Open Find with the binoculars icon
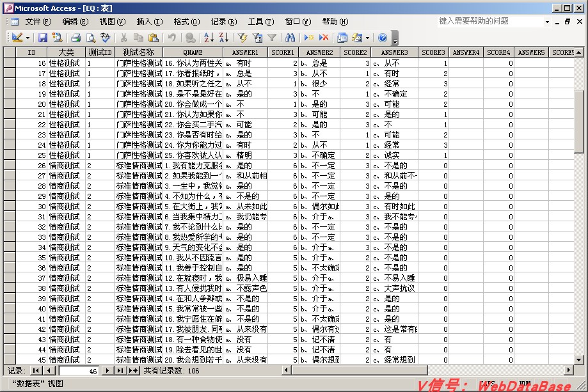Image resolution: width=588 pixels, height=392 pixels. pos(290,38)
